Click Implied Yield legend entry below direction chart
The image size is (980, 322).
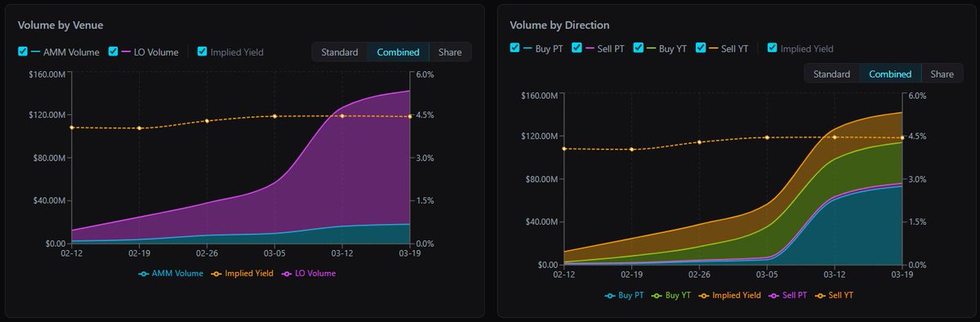tap(729, 295)
